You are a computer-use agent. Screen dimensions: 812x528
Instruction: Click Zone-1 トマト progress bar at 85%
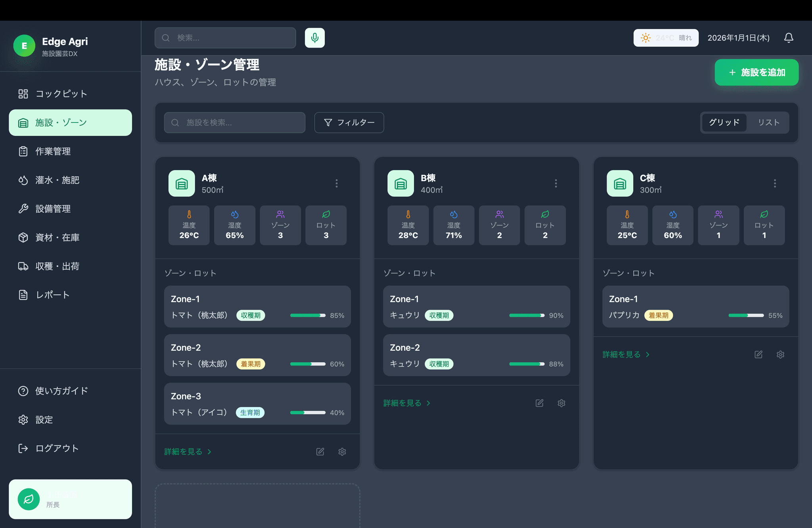click(x=308, y=316)
